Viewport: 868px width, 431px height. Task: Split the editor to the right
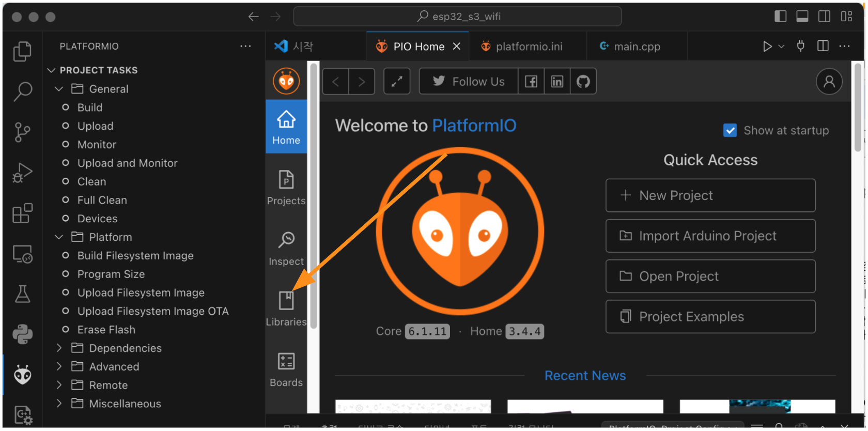pos(823,47)
